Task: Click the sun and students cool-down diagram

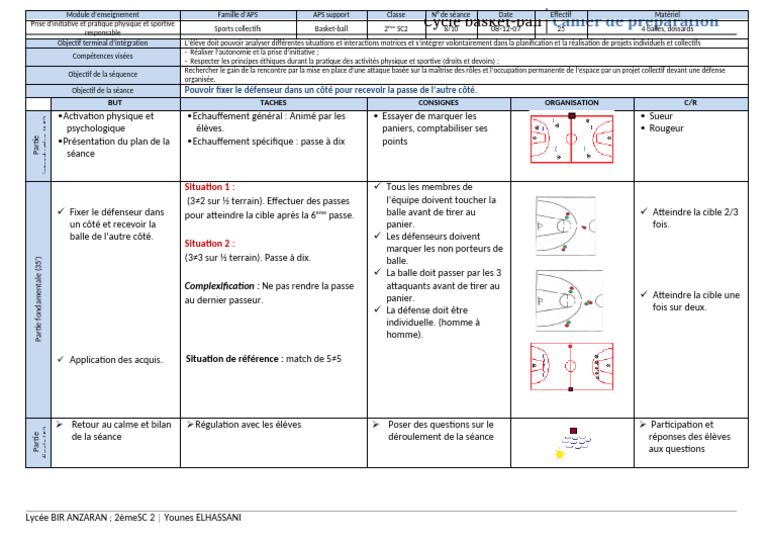Action: click(572, 443)
